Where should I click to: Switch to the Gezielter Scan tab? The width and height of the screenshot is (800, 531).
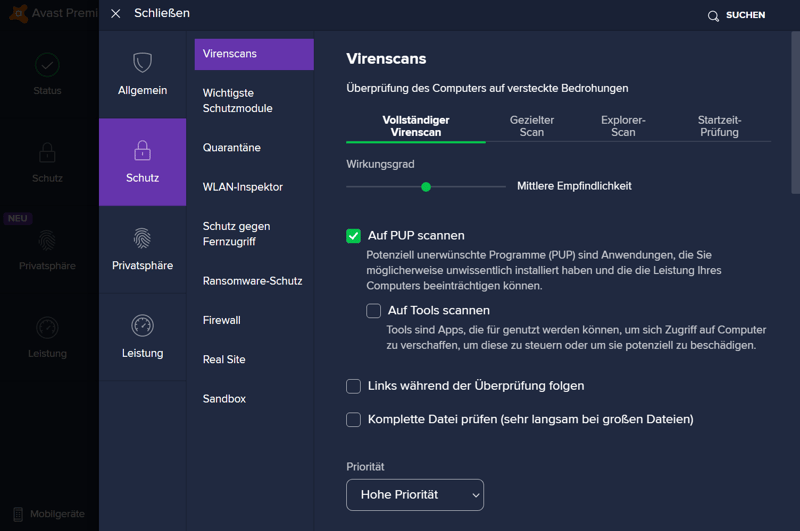point(532,126)
